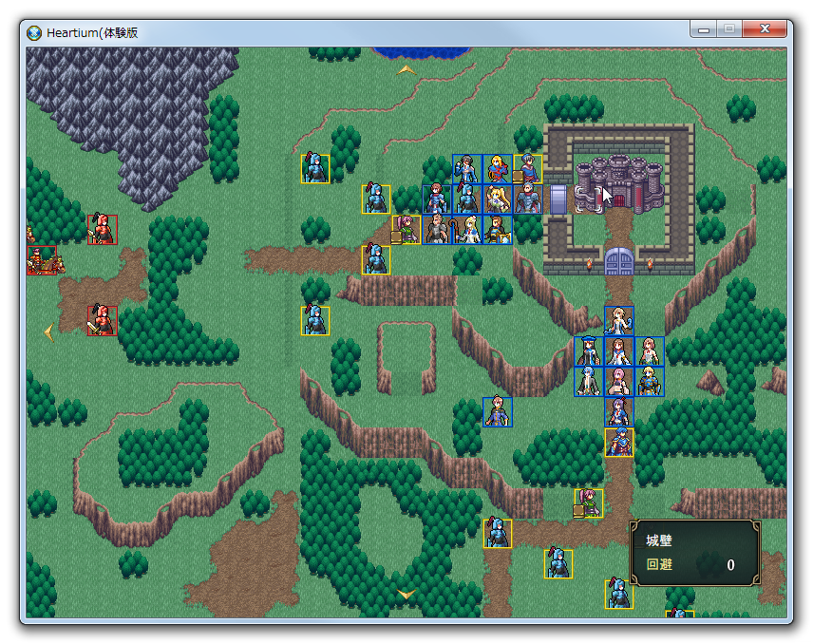Select the dark-haired unit in blue coat

click(467, 169)
